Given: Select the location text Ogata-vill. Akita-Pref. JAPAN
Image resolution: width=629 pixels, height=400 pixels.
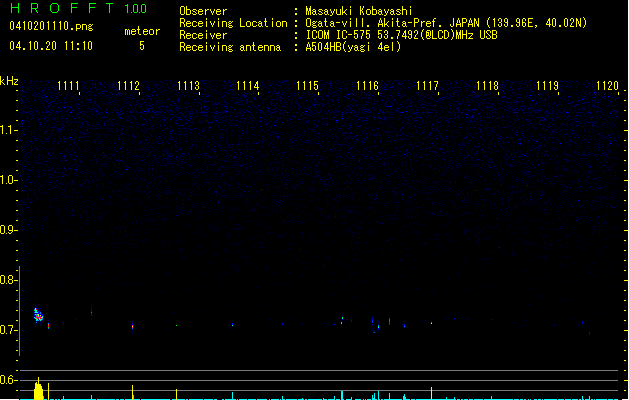Looking at the screenshot, I should click(392, 23).
